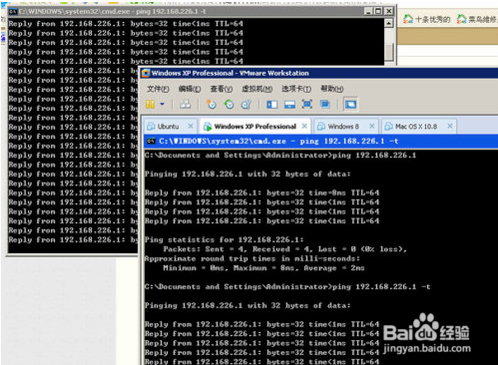Click the first 'Pinging 192.168.226.1 with 32 bytes' line

(x=248, y=174)
